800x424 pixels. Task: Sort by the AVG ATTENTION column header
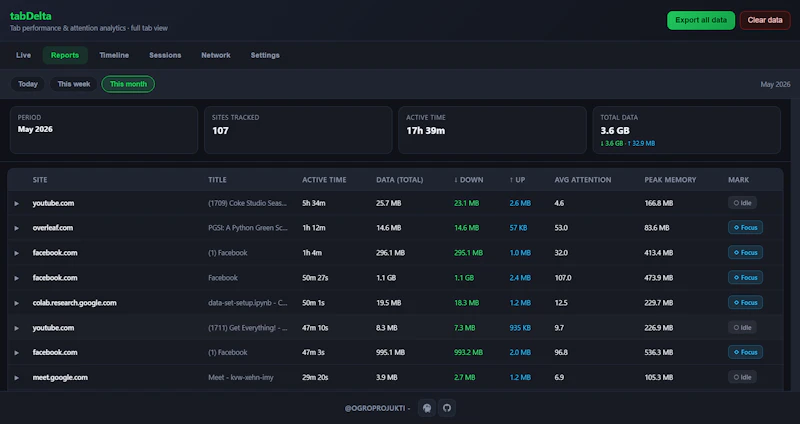pyautogui.click(x=583, y=180)
